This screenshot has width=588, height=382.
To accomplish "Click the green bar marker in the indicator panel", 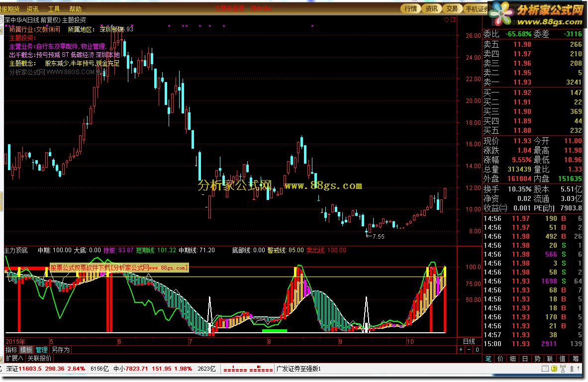I will coord(275,331).
